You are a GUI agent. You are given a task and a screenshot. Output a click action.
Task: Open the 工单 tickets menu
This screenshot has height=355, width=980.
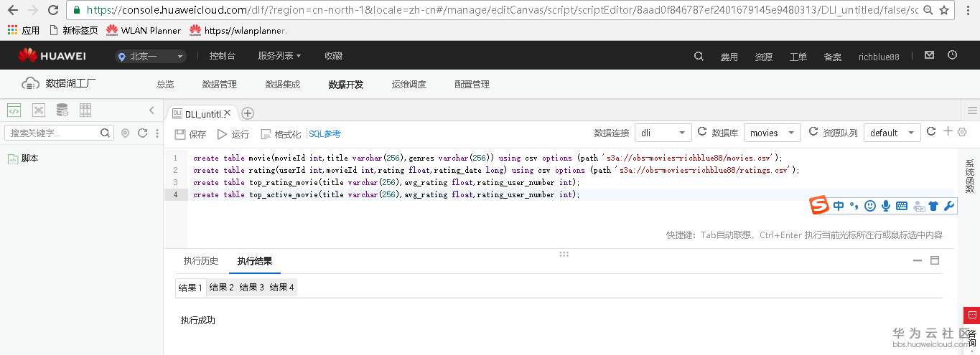point(798,57)
